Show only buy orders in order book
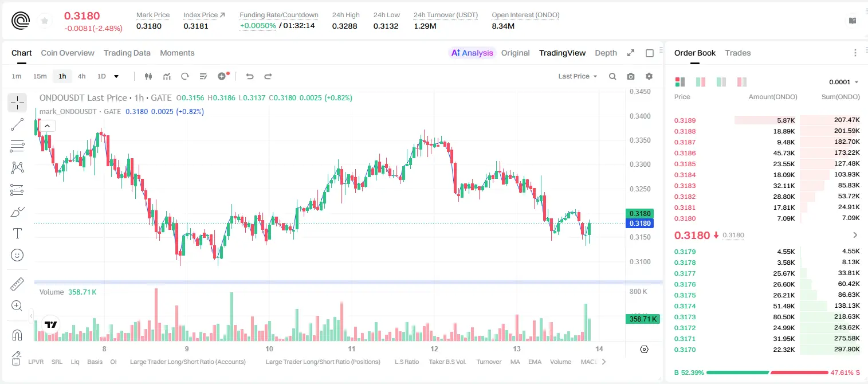 click(721, 82)
